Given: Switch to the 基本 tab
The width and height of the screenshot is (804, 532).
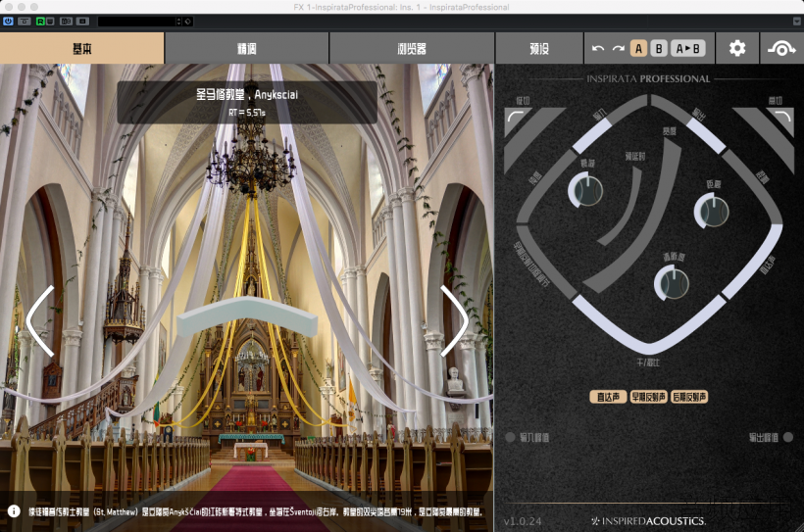Looking at the screenshot, I should 82,48.
